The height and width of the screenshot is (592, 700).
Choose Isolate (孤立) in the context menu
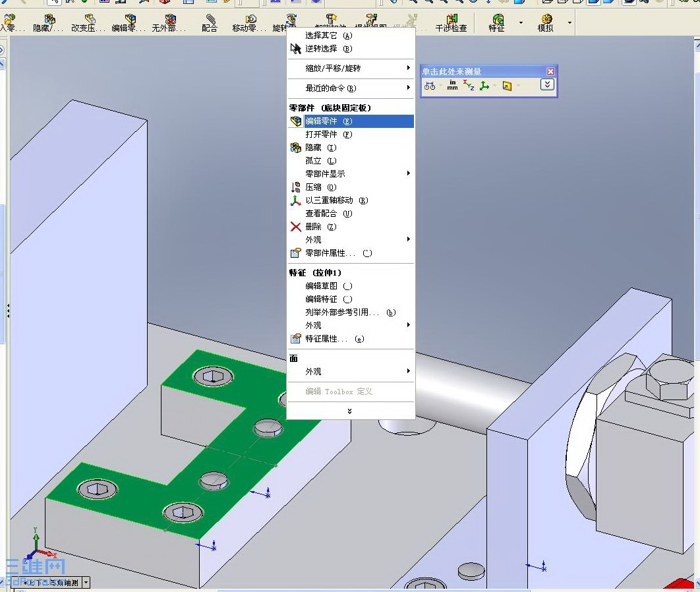351,160
